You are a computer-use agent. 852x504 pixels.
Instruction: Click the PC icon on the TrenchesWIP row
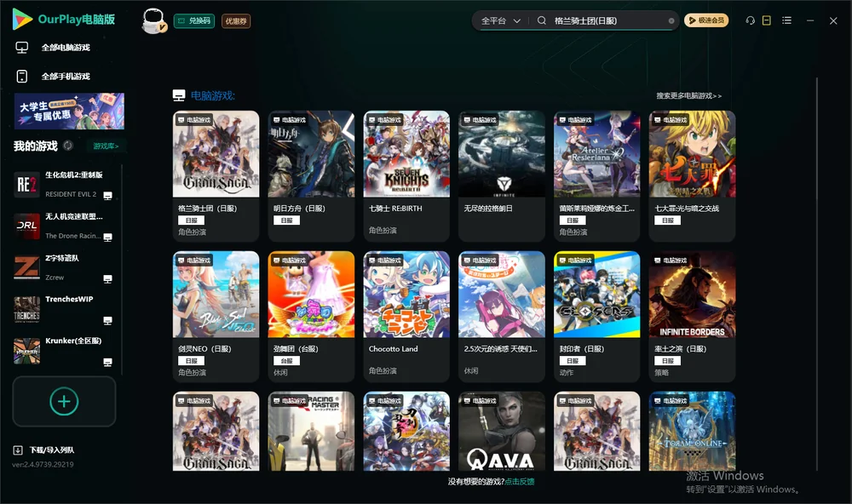coord(107,320)
